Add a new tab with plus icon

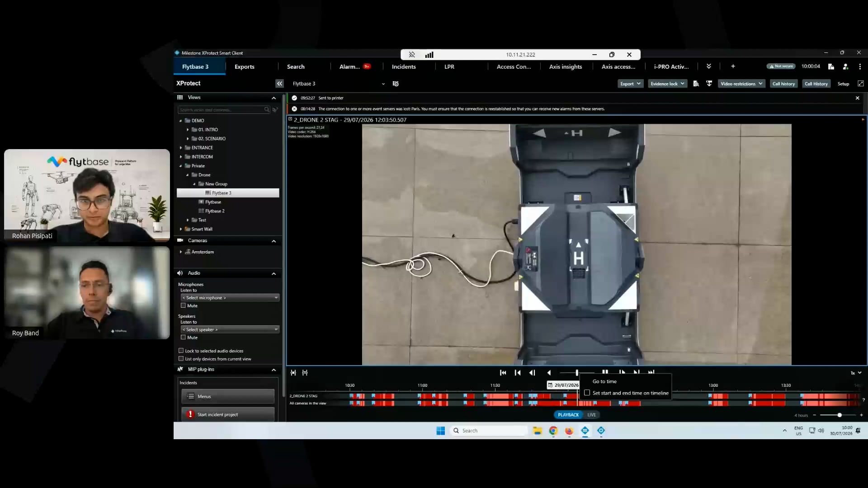(x=733, y=66)
